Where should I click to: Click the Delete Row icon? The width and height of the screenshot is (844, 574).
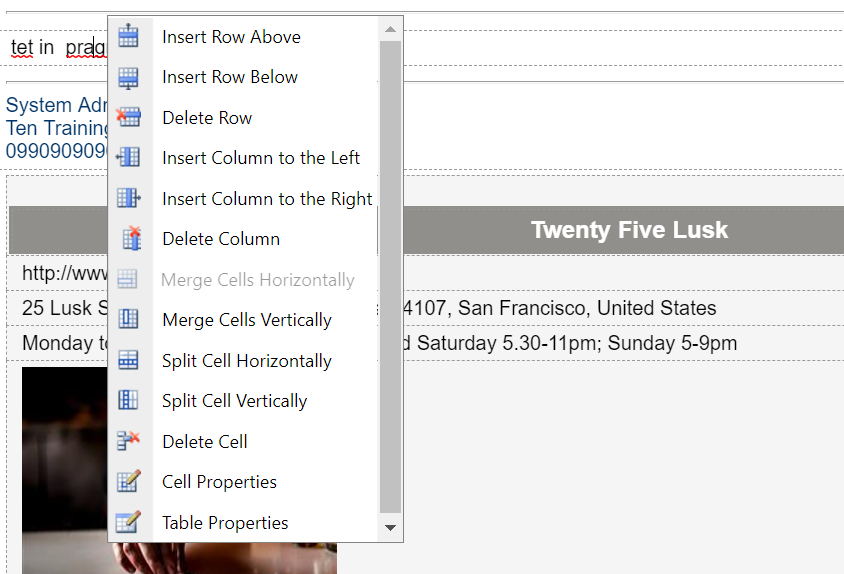tap(128, 117)
